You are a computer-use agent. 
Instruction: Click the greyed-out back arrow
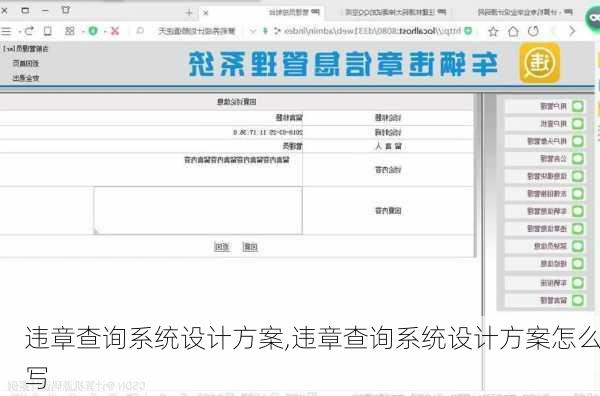(553, 31)
